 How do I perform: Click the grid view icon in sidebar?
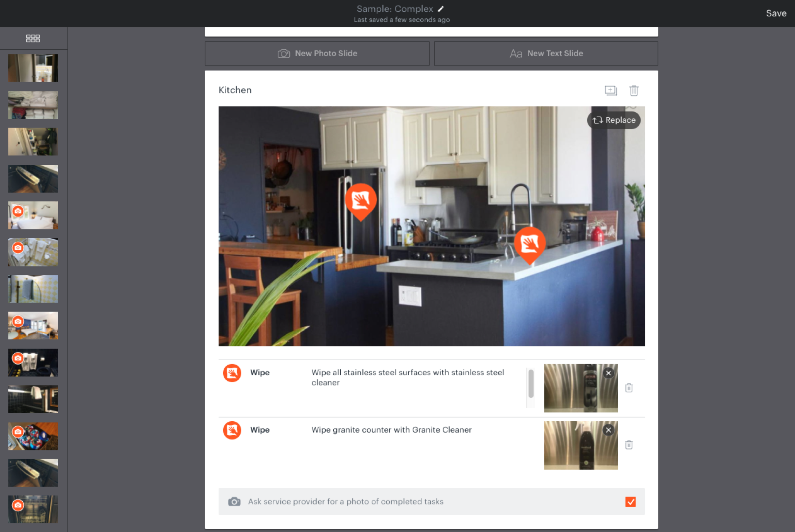[x=33, y=38]
